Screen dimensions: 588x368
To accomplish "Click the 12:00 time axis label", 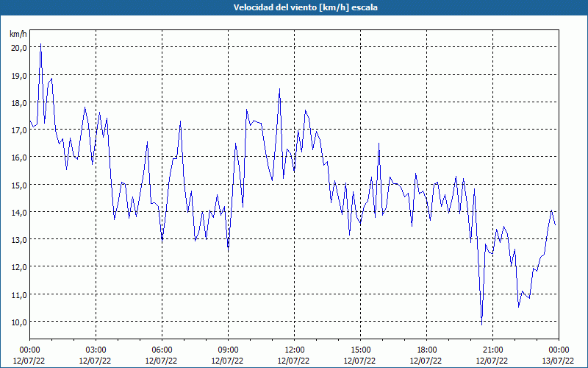I will click(x=295, y=350).
